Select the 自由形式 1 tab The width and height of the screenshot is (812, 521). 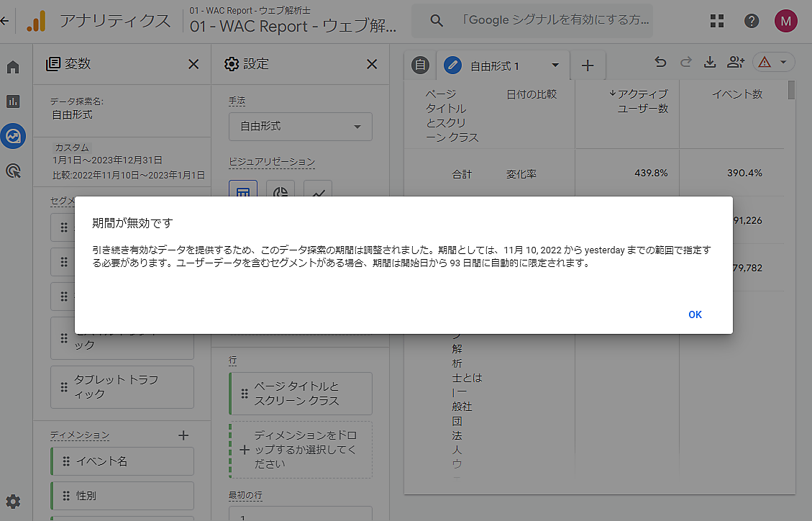pos(494,65)
